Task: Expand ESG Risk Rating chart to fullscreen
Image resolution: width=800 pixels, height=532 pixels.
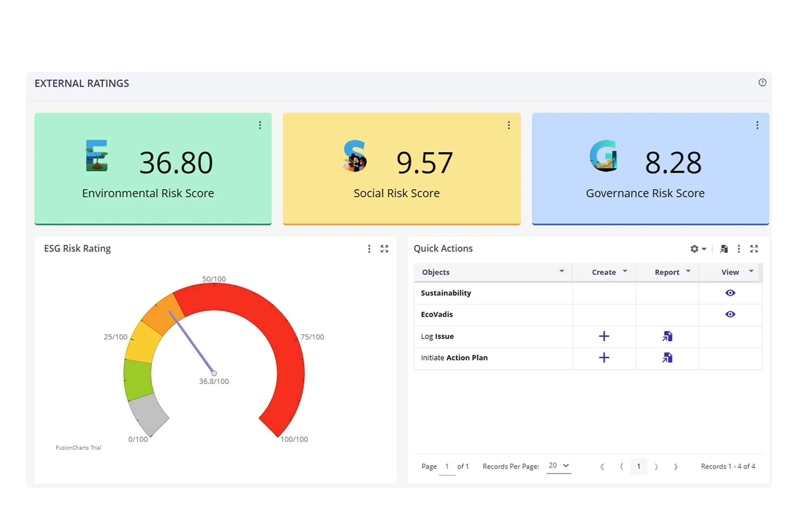Action: (x=384, y=249)
